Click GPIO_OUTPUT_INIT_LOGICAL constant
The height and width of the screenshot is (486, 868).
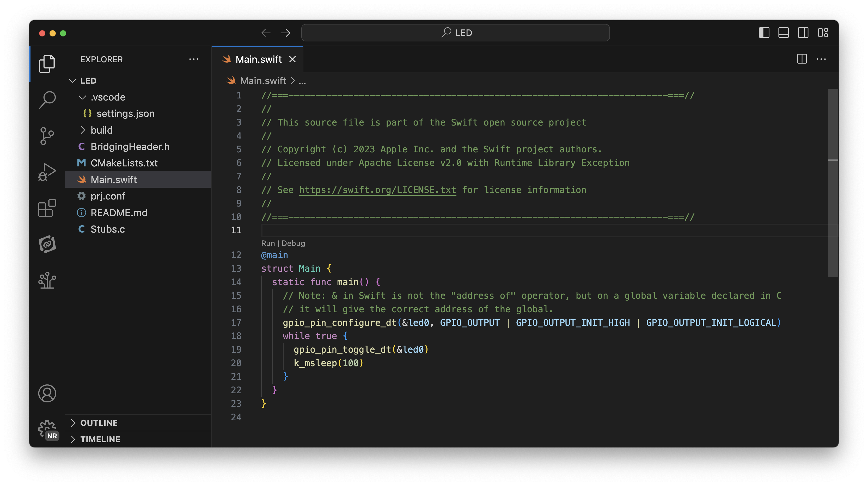coord(711,323)
